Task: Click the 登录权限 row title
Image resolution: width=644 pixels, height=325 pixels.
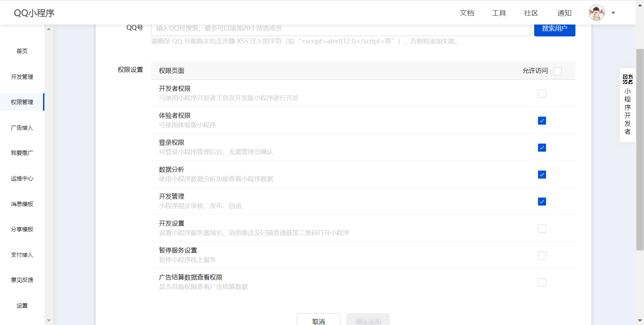Action: tap(172, 143)
